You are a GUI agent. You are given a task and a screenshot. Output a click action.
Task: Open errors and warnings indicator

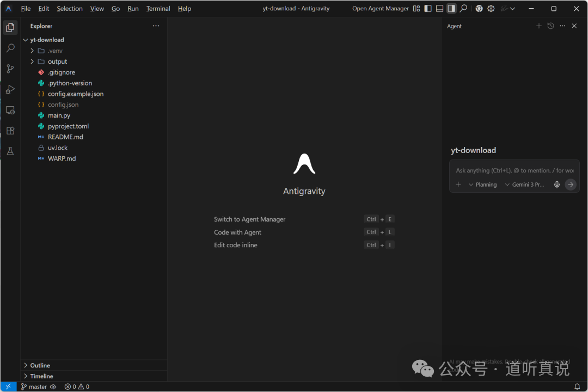(77, 387)
